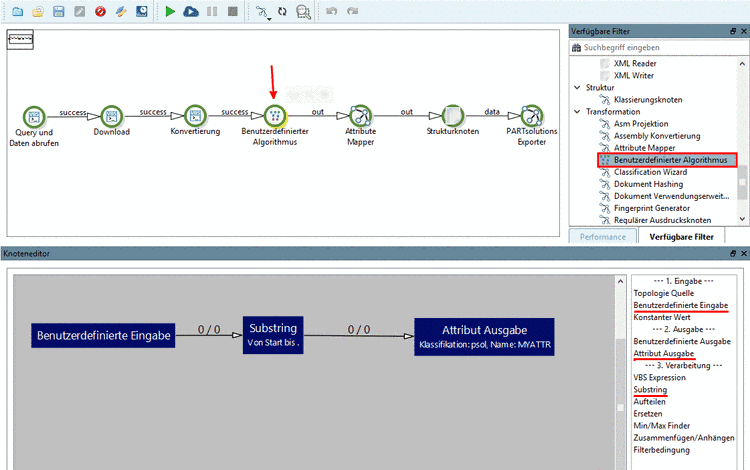Click the Knoteneditor canvas scrollbar up arrow
The width and height of the screenshot is (750, 470).
pyautogui.click(x=620, y=282)
